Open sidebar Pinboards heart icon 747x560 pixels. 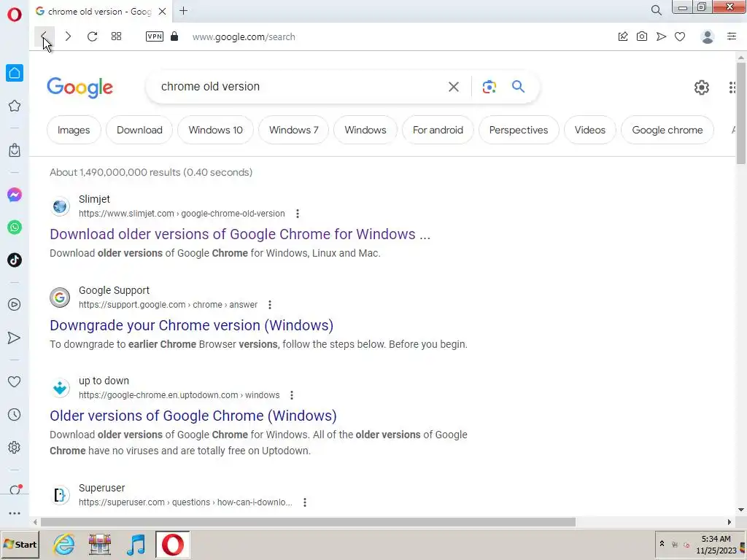click(x=15, y=381)
